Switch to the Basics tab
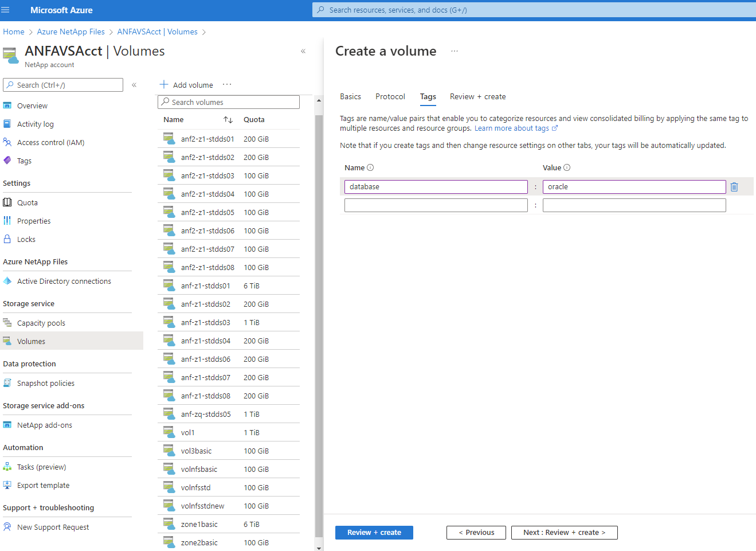Viewport: 756px width, 551px height. 350,97
